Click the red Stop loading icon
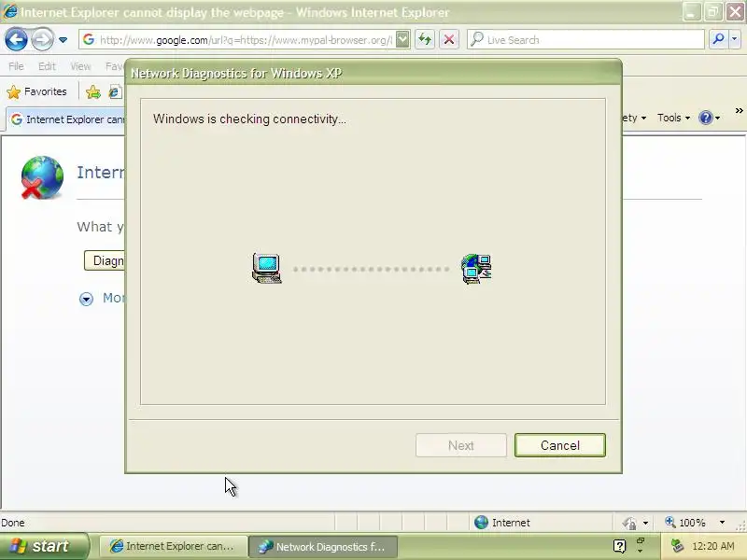 point(449,40)
